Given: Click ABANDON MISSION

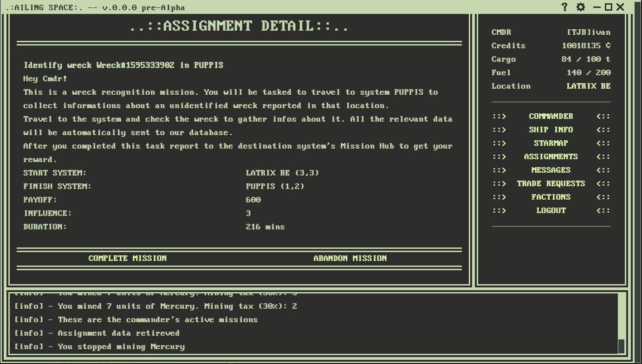Looking at the screenshot, I should (350, 258).
